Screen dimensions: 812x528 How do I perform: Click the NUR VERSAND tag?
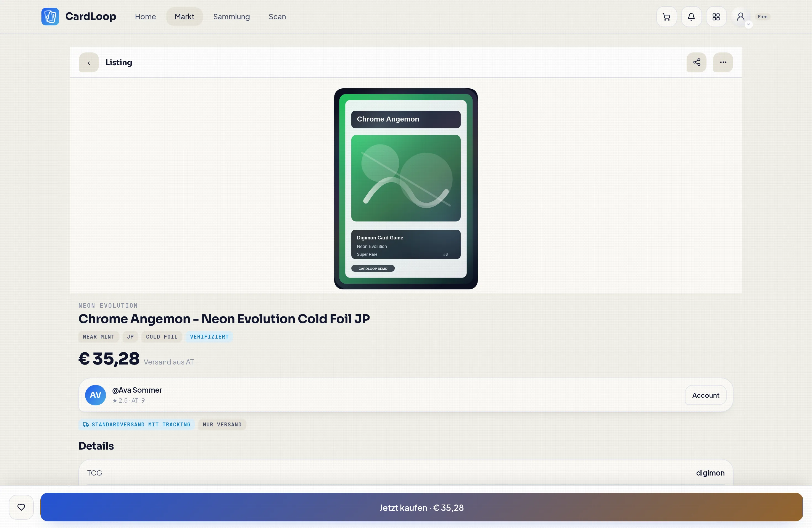pyautogui.click(x=222, y=424)
